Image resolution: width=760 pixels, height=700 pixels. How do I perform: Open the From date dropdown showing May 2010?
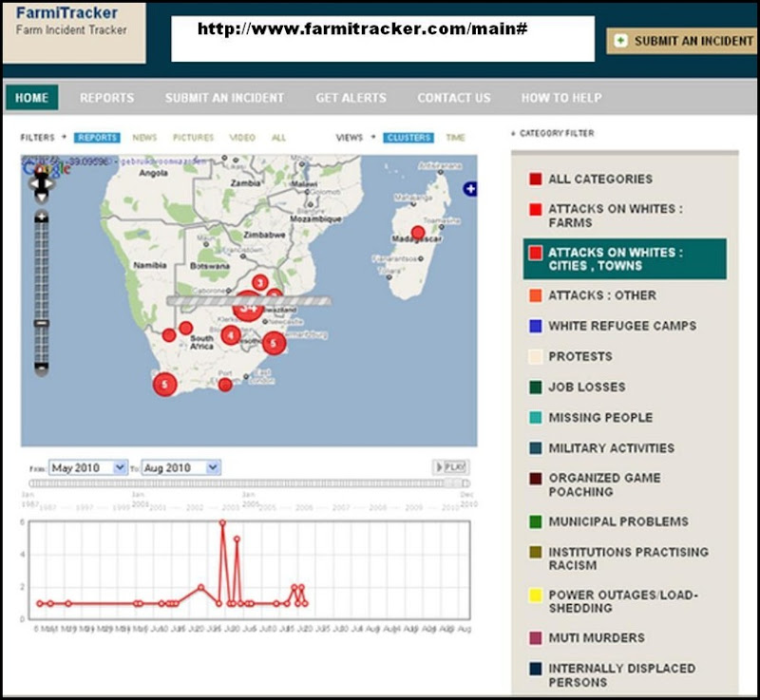(x=87, y=467)
